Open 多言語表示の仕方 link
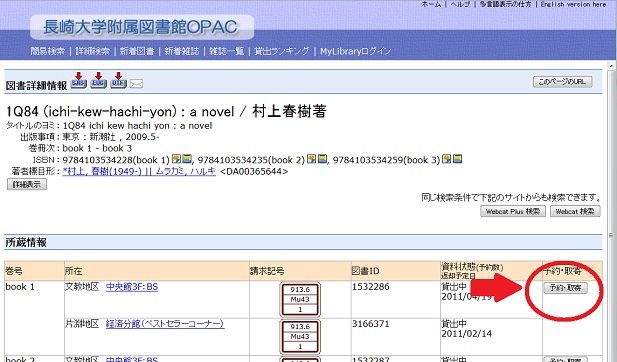Screen dimensions: 617x362 (x=505, y=4)
